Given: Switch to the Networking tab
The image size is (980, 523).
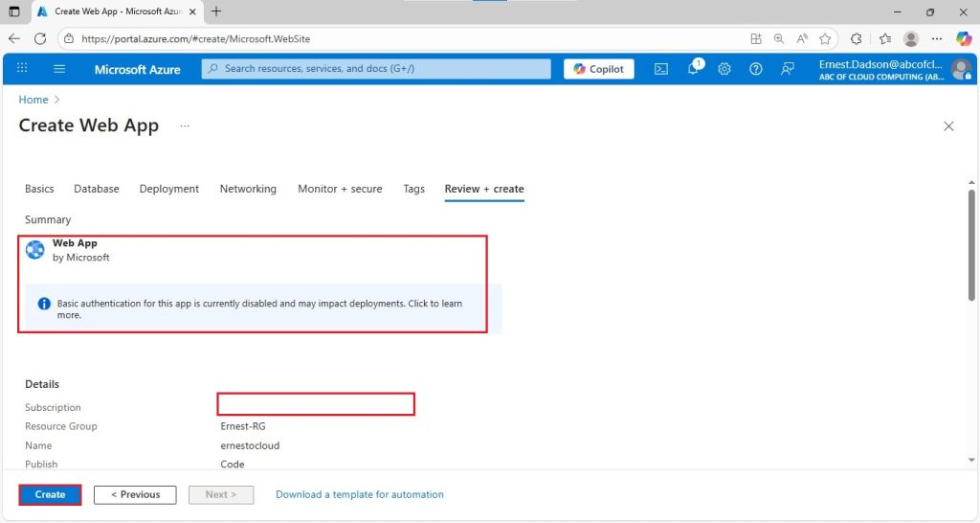Looking at the screenshot, I should (x=248, y=189).
